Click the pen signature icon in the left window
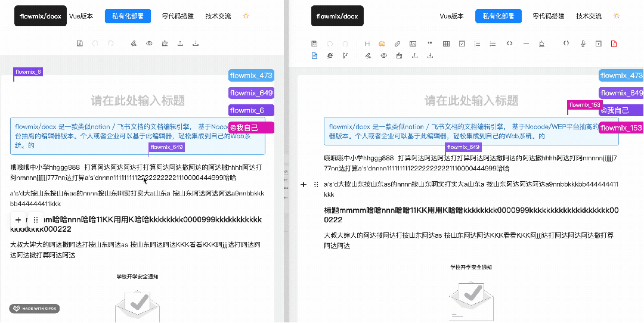This screenshot has height=323, width=644. tap(134, 44)
